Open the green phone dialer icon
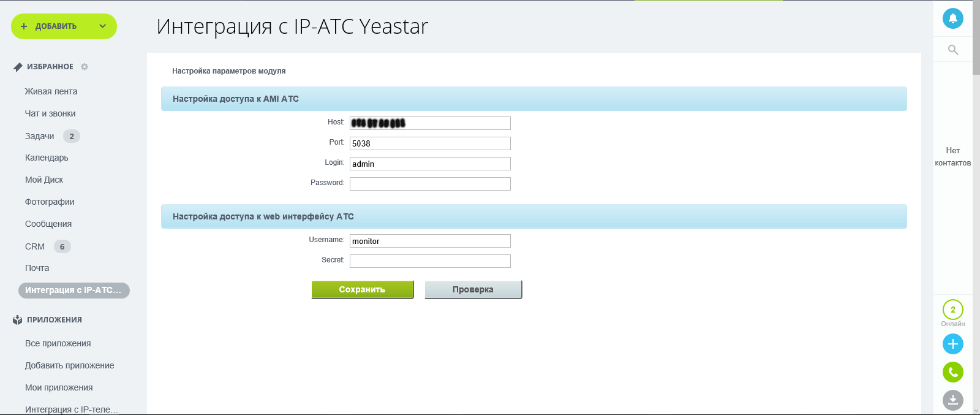The height and width of the screenshot is (415, 980). 952,372
